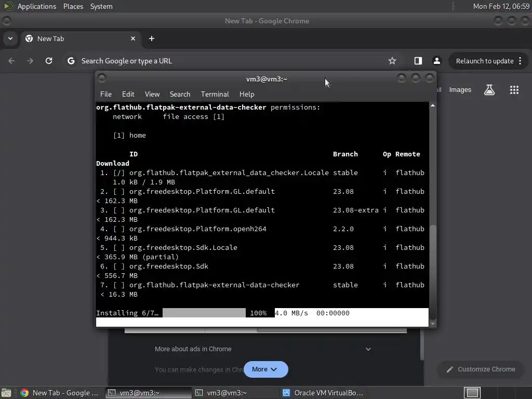The width and height of the screenshot is (532, 399).
Task: Open the Terminal menu in terminal
Action: coord(215,95)
